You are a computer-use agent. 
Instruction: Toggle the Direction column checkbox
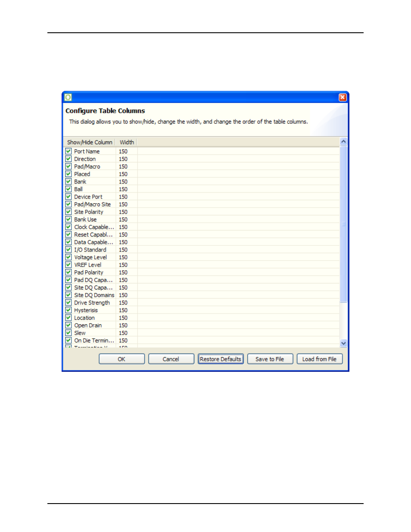click(68, 159)
